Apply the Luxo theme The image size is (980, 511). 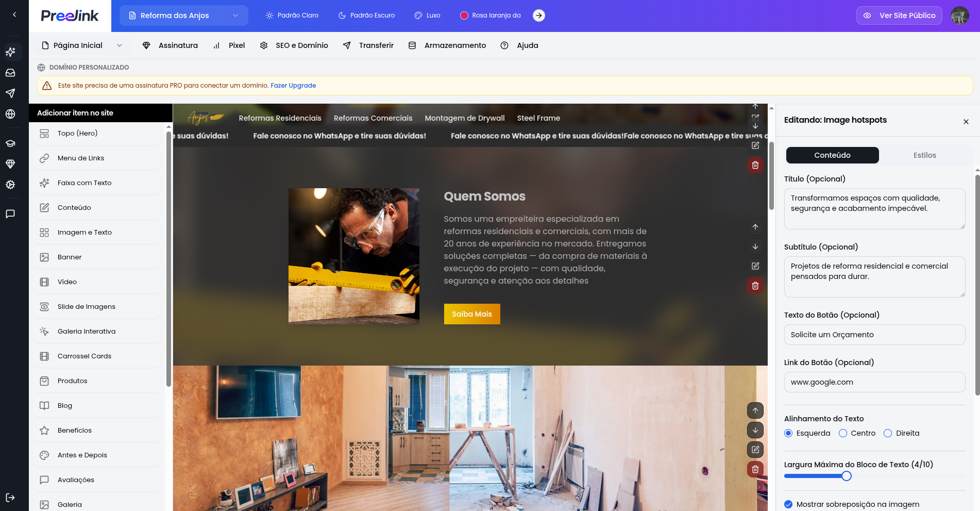pos(428,15)
